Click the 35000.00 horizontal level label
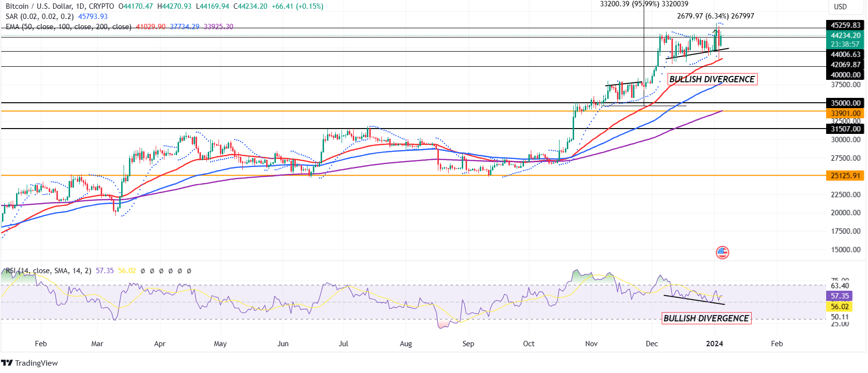This screenshot has width=868, height=373. [x=845, y=103]
